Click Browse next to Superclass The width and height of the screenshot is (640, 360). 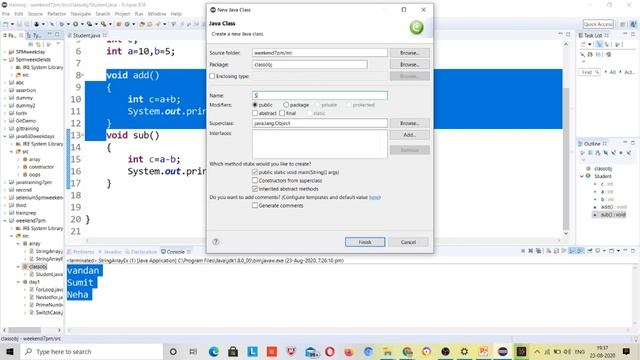tap(409, 123)
